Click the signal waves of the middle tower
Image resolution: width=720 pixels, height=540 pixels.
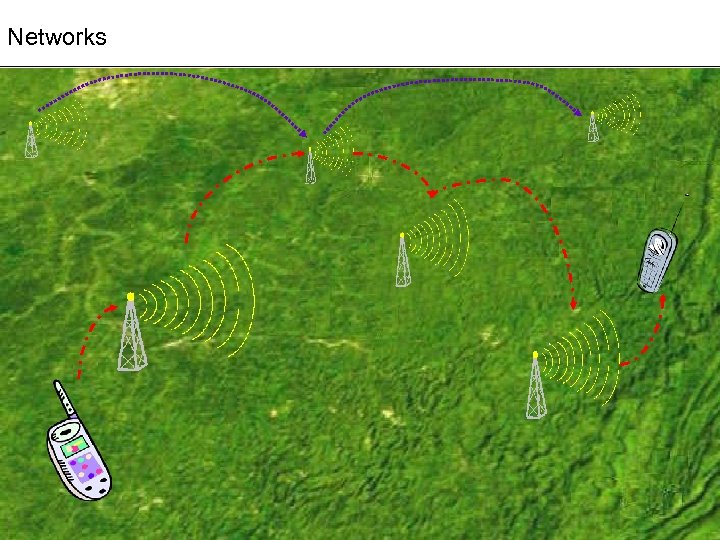(x=438, y=238)
